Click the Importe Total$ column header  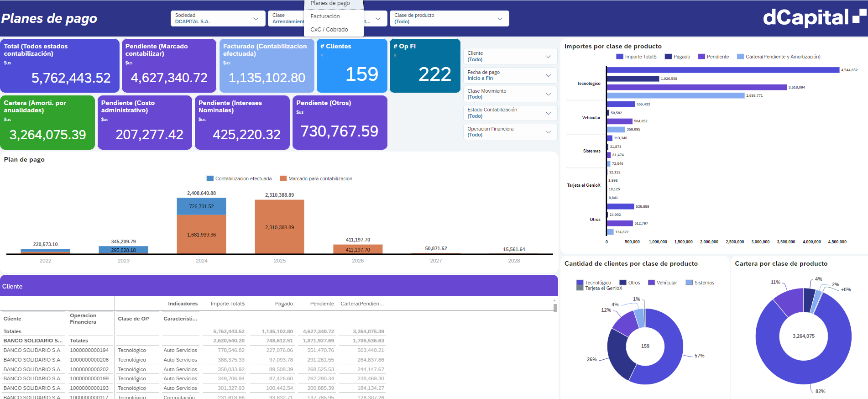click(227, 304)
